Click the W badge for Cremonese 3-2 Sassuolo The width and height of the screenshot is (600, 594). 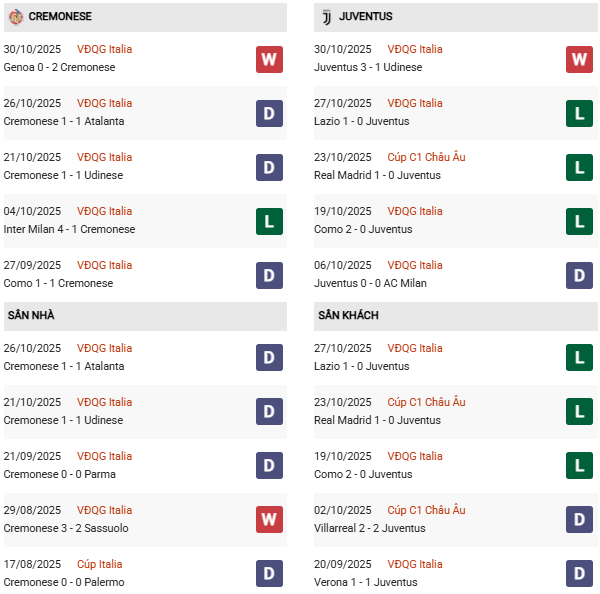click(269, 520)
